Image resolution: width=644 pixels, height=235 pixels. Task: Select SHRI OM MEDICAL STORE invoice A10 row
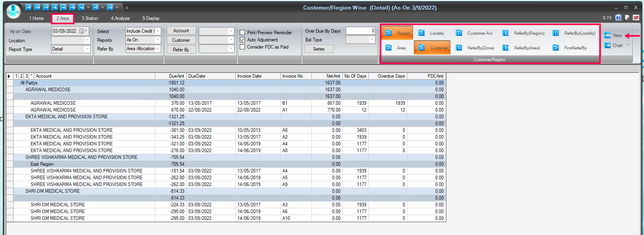click(226, 218)
